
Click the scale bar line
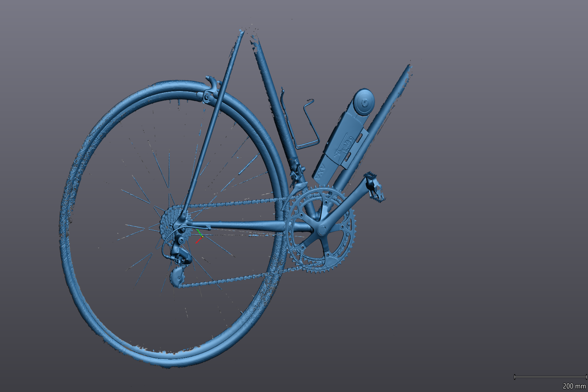coord(550,377)
